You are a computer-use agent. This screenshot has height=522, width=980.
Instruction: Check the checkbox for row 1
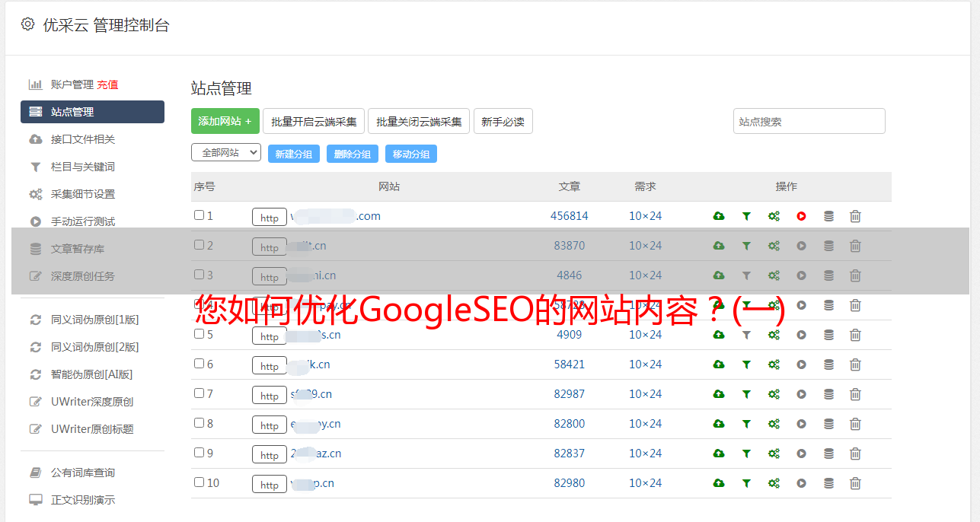199,215
